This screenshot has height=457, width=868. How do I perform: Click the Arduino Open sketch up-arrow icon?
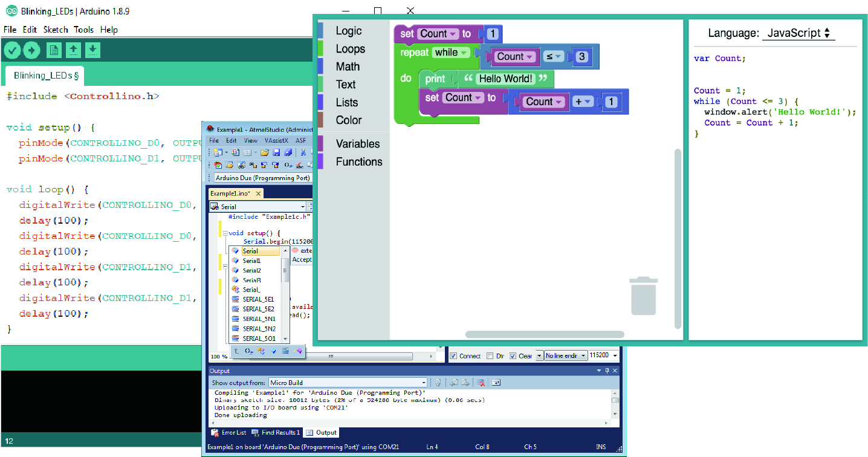point(73,50)
